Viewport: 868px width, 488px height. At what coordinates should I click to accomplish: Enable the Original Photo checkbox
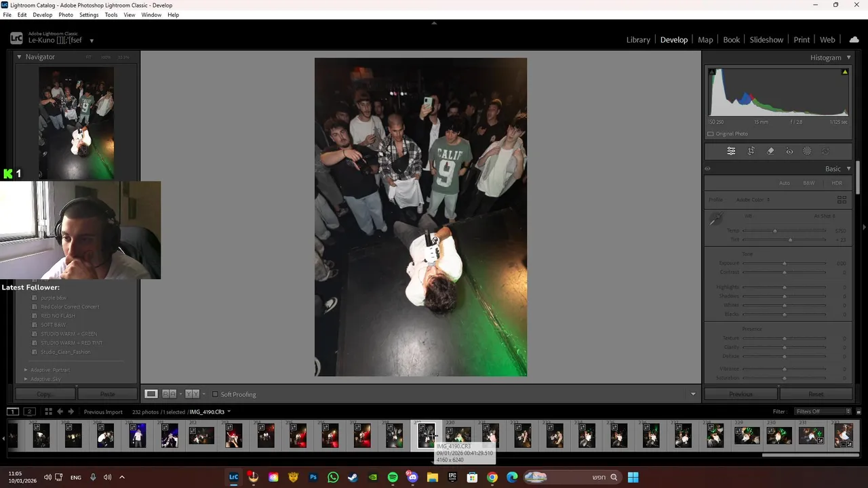pos(711,134)
